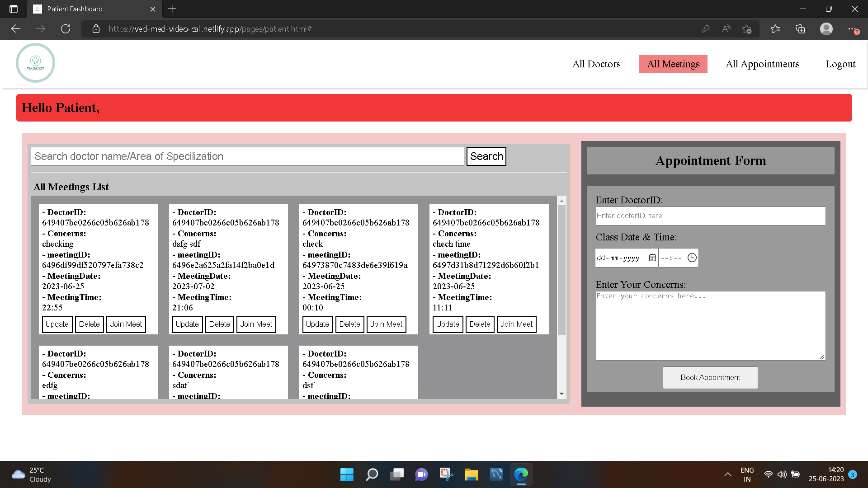Open File Explorer on taskbar
Viewport: 868px width, 488px height.
click(x=471, y=474)
